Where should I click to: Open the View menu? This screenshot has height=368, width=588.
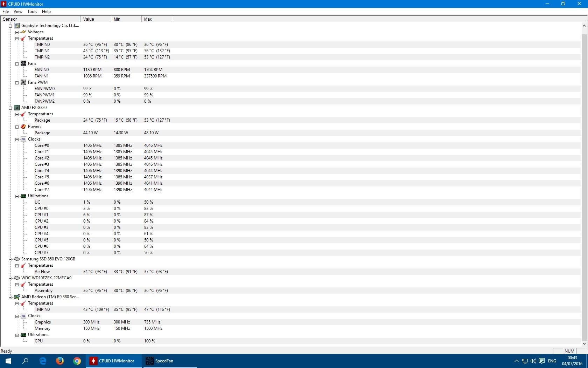click(x=18, y=12)
